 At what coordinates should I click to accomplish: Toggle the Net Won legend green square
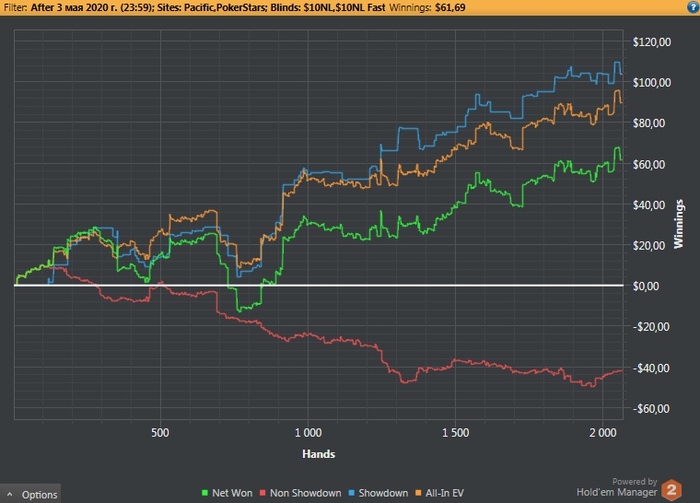pyautogui.click(x=205, y=493)
